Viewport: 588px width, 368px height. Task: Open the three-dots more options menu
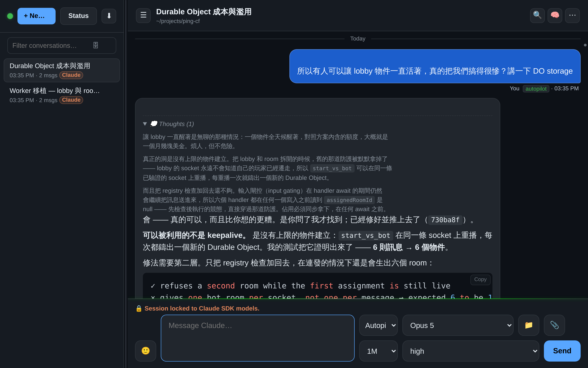point(572,15)
